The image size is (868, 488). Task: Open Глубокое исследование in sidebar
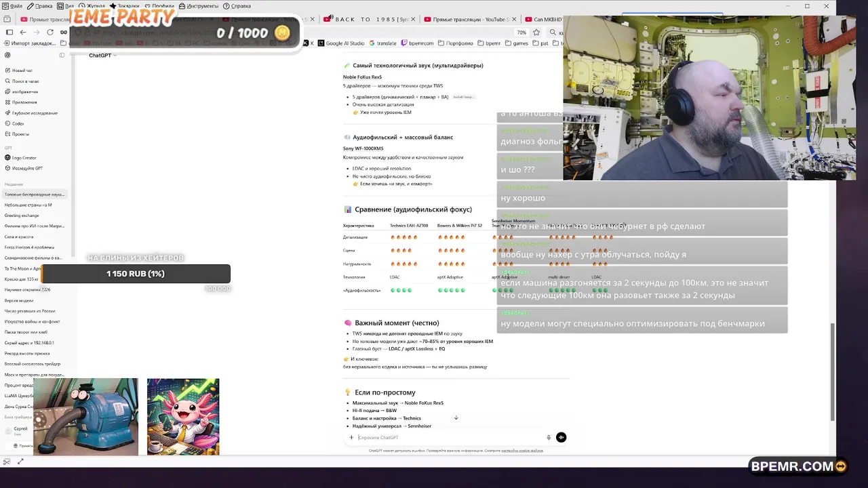31,113
